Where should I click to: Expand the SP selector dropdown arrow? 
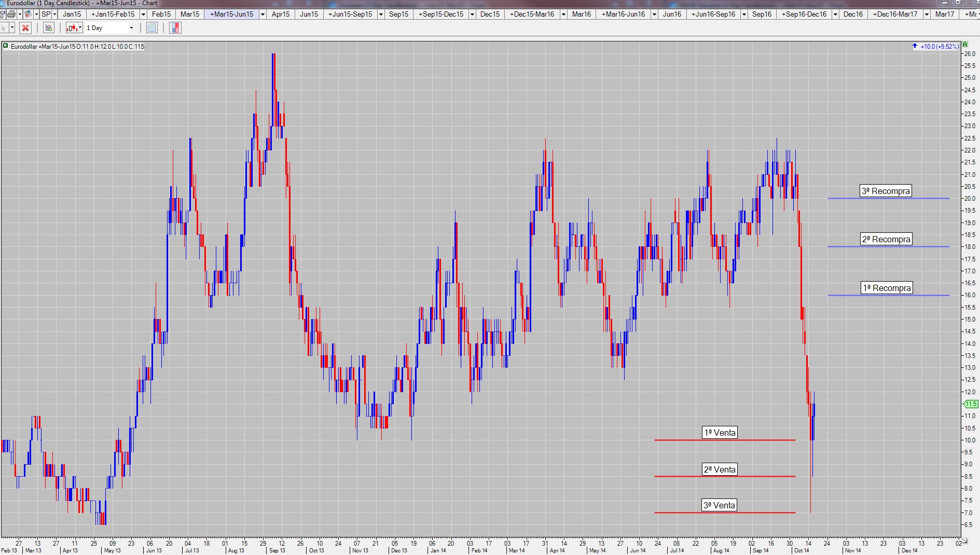(54, 14)
